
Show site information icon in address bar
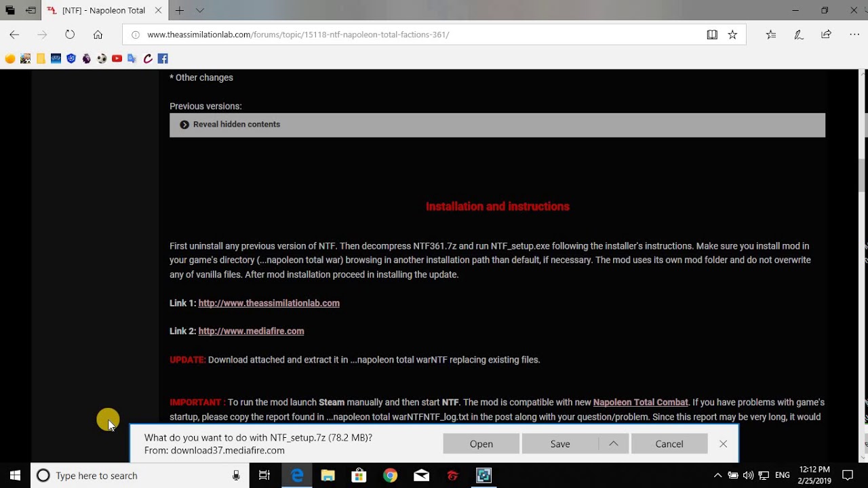(135, 35)
